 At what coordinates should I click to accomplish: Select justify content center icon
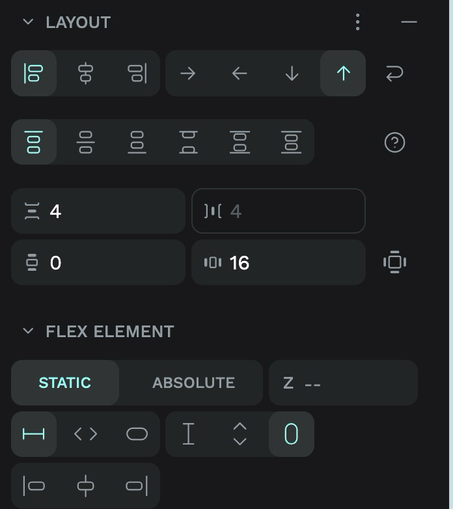click(85, 142)
